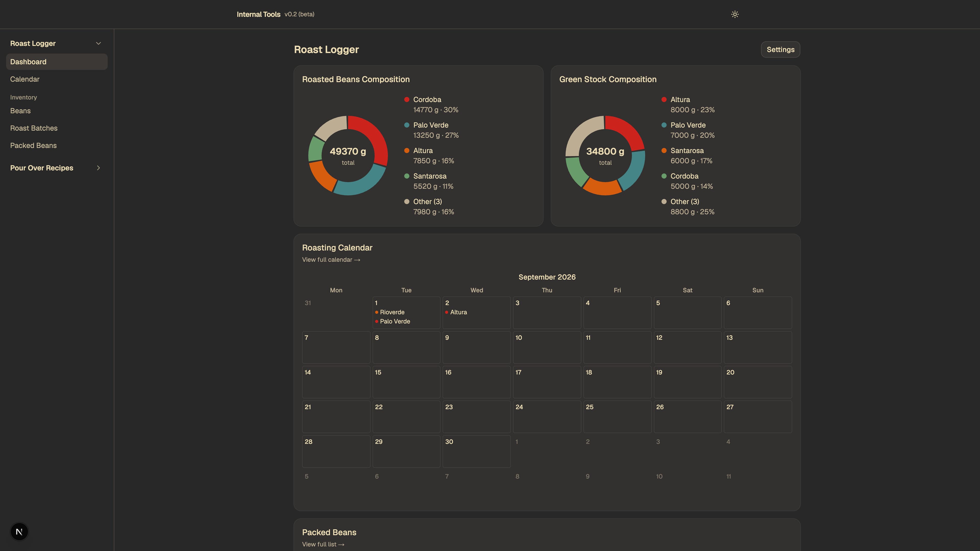This screenshot has height=551, width=980.
Task: Follow the View full calendar link
Action: [331, 260]
